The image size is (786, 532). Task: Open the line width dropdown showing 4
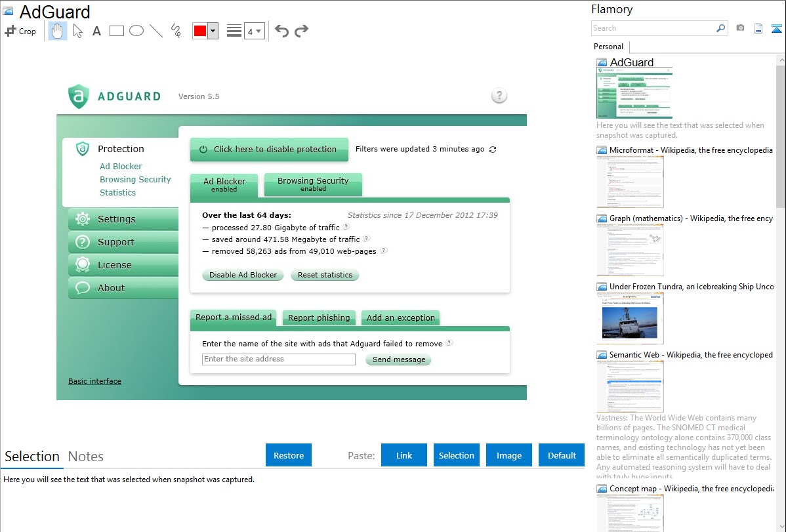pos(255,31)
